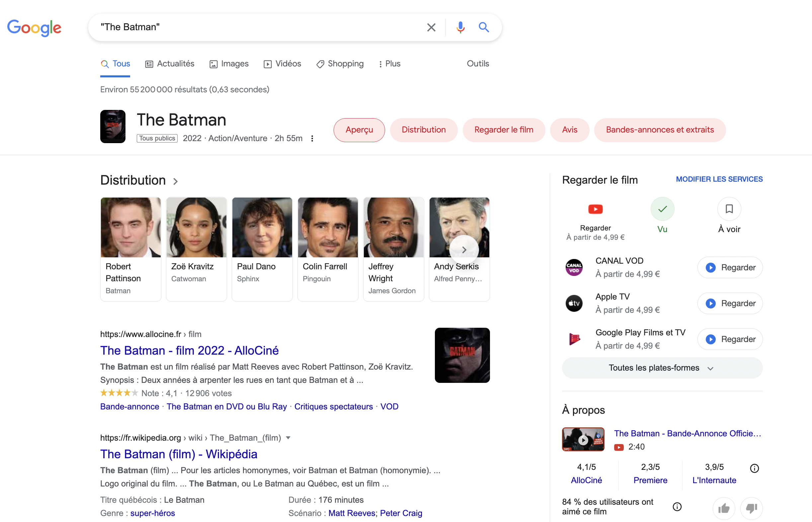Expand the Distribution section heading arrow
The width and height of the screenshot is (812, 522).
[175, 181]
